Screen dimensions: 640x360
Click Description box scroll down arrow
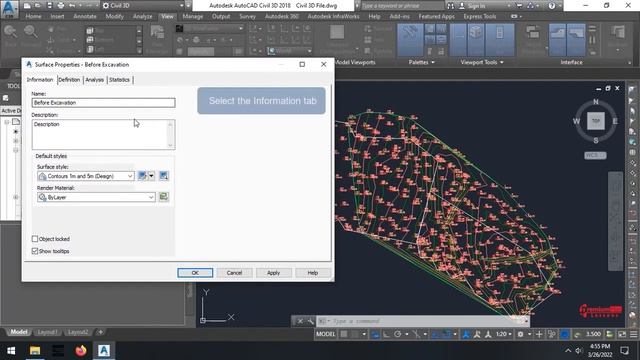pos(171,145)
